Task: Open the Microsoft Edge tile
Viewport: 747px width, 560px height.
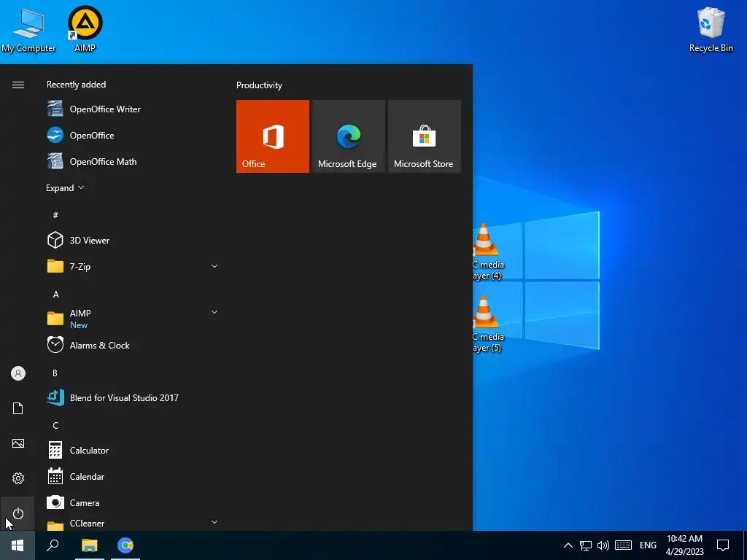Action: pyautogui.click(x=348, y=136)
